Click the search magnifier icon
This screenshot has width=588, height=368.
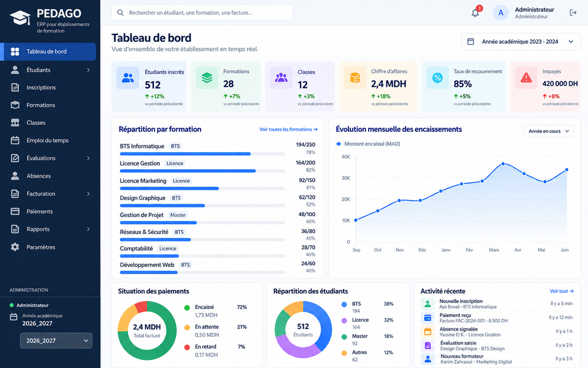point(121,13)
